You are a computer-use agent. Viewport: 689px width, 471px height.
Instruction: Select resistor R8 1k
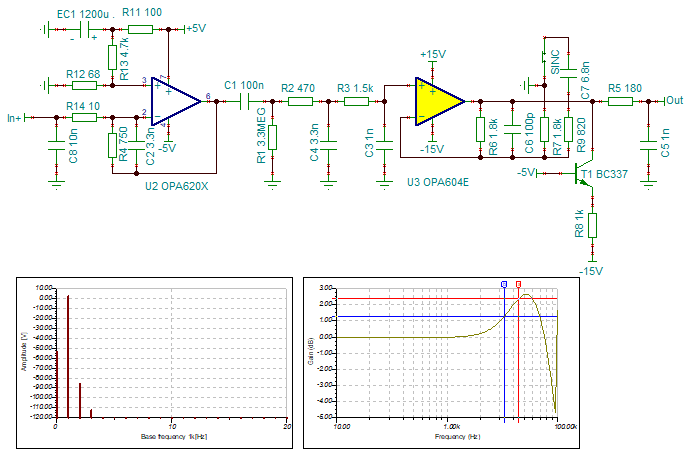(592, 225)
